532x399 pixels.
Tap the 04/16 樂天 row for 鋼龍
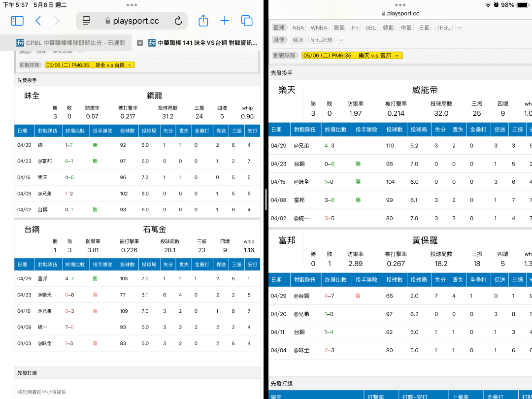tap(137, 177)
